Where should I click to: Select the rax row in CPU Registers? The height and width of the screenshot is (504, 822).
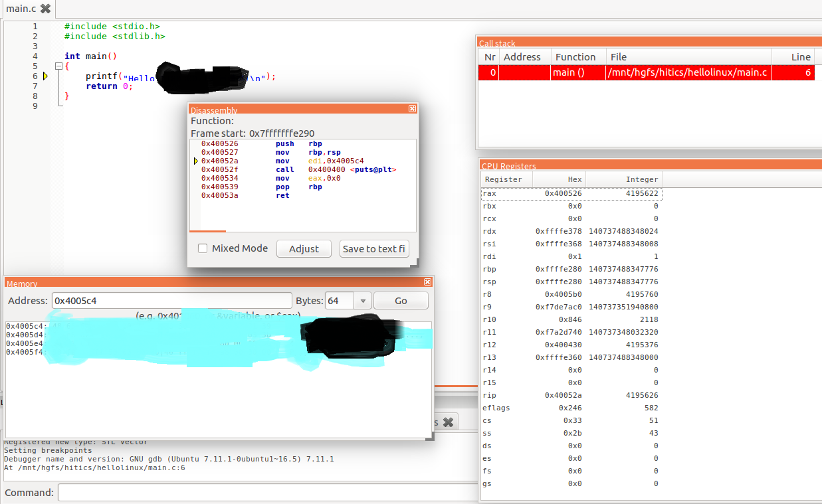click(x=571, y=193)
